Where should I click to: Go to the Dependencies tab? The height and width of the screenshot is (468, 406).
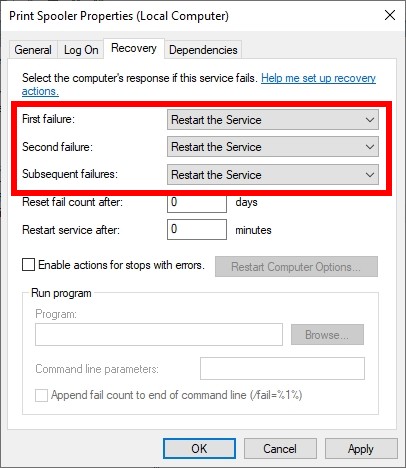tap(203, 50)
